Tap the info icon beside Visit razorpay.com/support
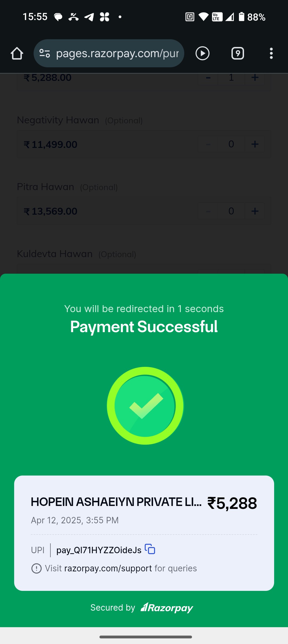Image resolution: width=288 pixels, height=644 pixels. [x=37, y=568]
